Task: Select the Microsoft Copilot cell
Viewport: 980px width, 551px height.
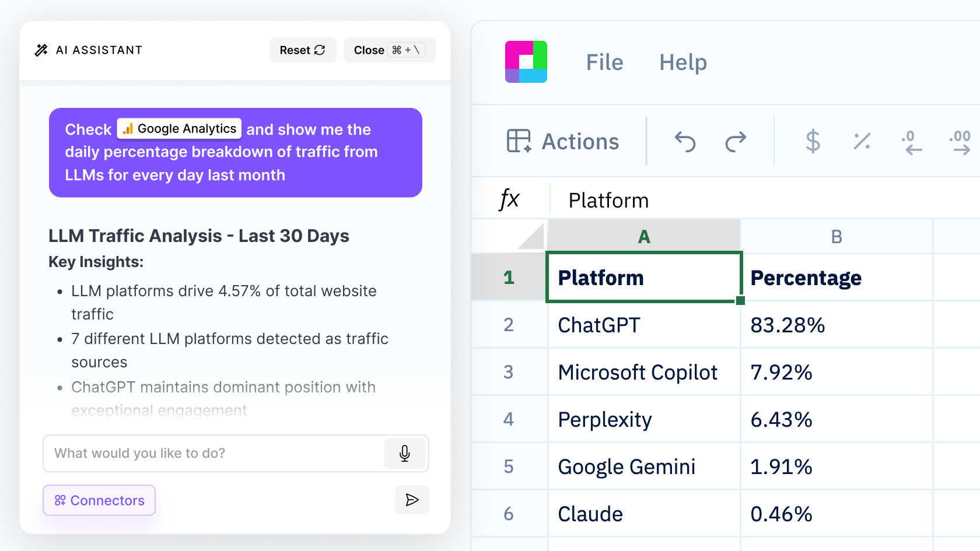Action: coord(644,371)
